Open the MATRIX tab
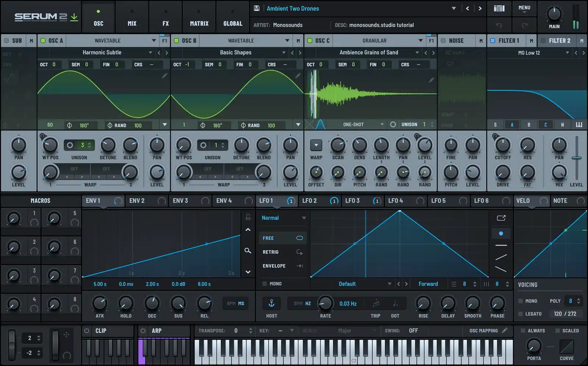588x366 pixels. click(199, 17)
